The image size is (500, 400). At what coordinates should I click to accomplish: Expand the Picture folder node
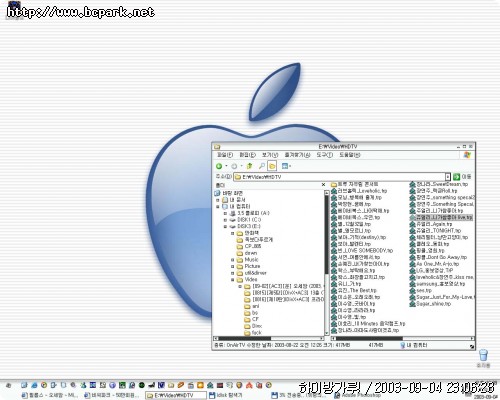click(x=233, y=266)
